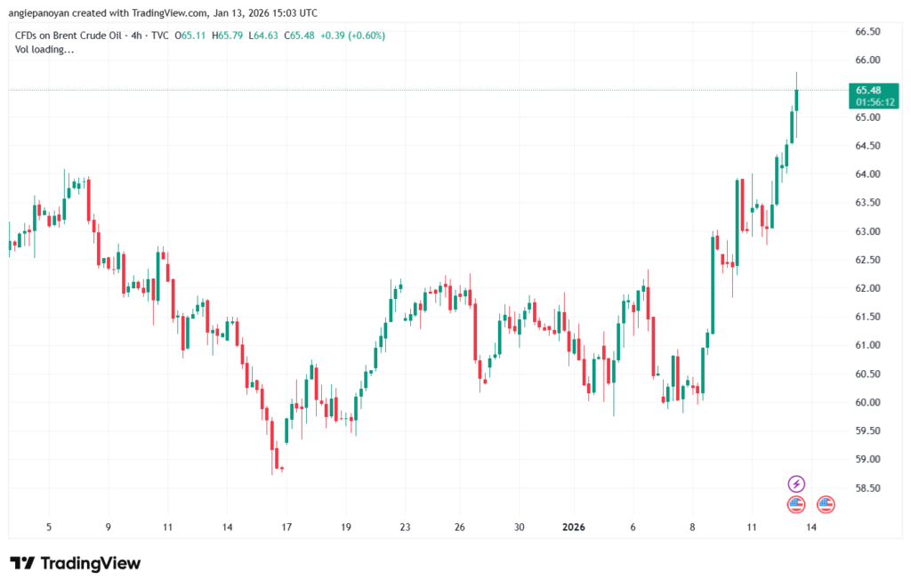Click the dotted last-price line across the chart
Viewport: 911px width, 588px height.
point(445,89)
